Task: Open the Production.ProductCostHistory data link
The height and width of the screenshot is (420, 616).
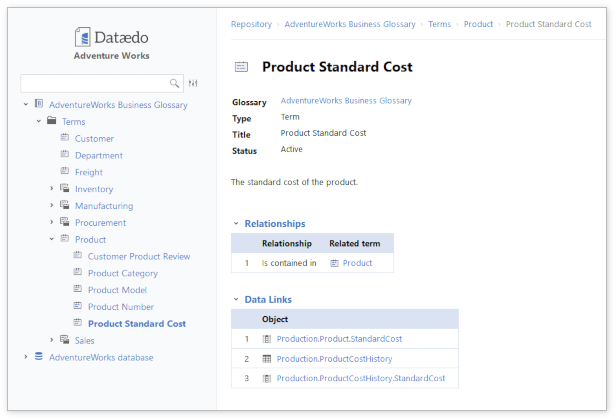Action: point(334,359)
